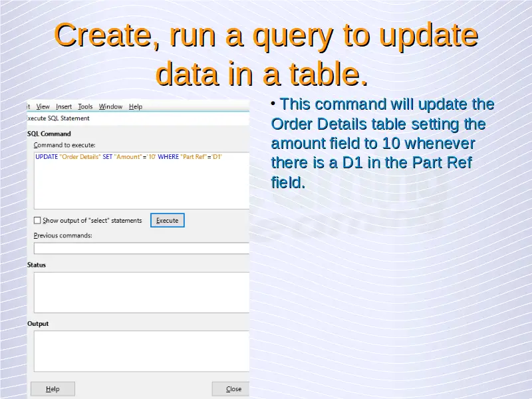532x399 pixels.
Task: Click inside the Status text area
Action: (x=142, y=292)
